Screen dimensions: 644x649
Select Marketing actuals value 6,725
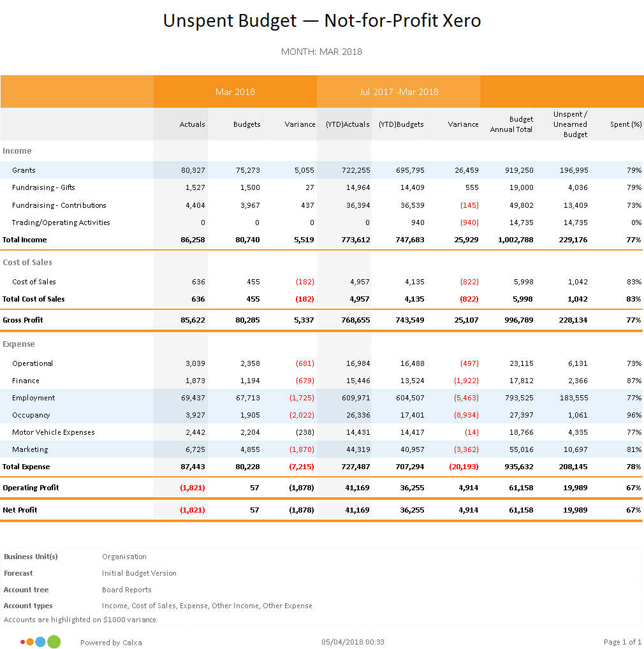pyautogui.click(x=195, y=449)
